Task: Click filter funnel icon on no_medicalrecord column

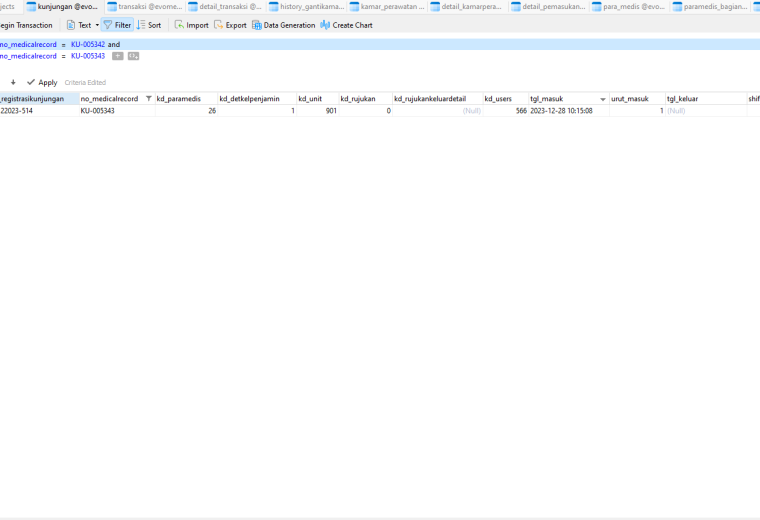Action: 149,99
